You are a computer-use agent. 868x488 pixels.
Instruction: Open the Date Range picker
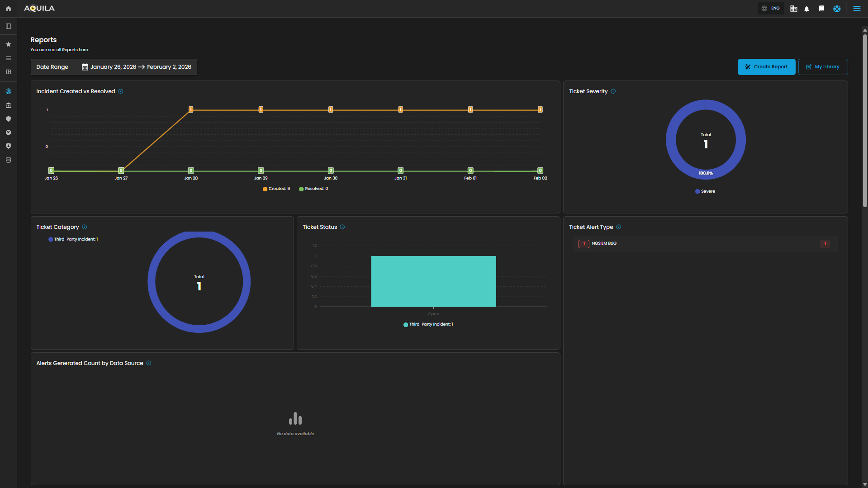point(136,67)
